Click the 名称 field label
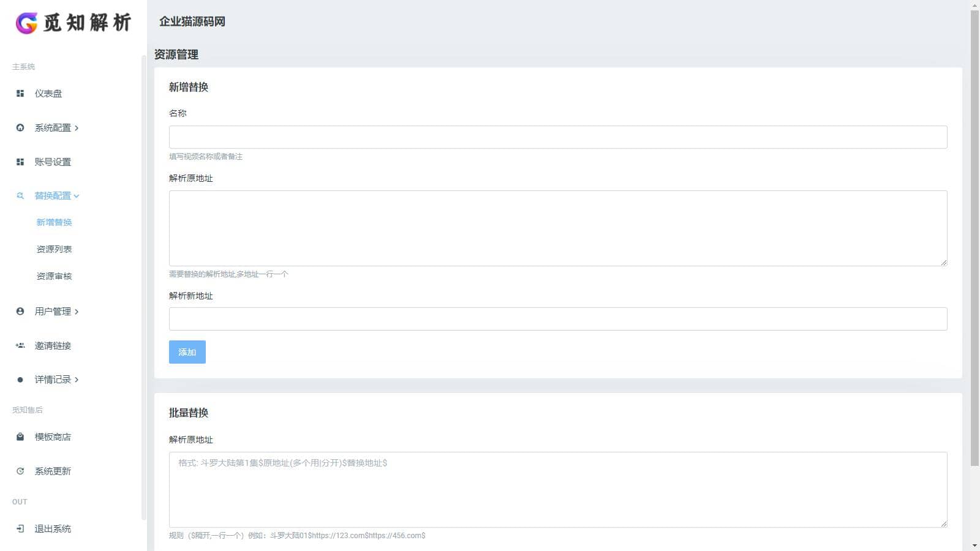 pyautogui.click(x=178, y=113)
